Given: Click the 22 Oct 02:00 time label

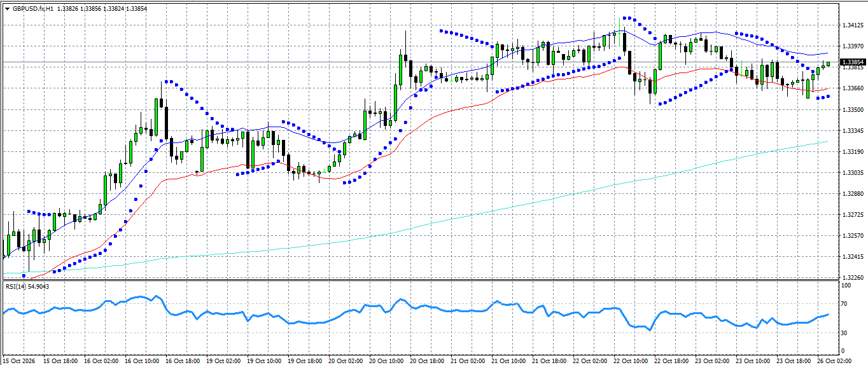Looking at the screenshot, I should [591, 361].
